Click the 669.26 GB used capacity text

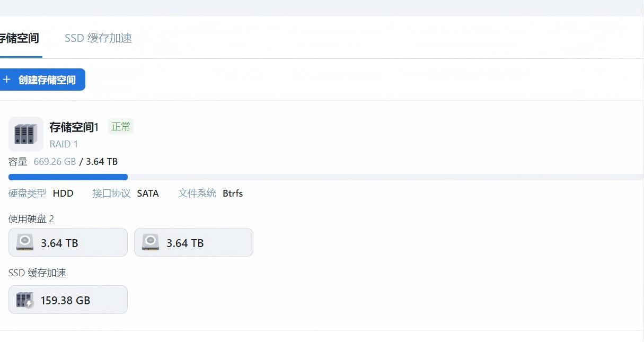coord(55,162)
